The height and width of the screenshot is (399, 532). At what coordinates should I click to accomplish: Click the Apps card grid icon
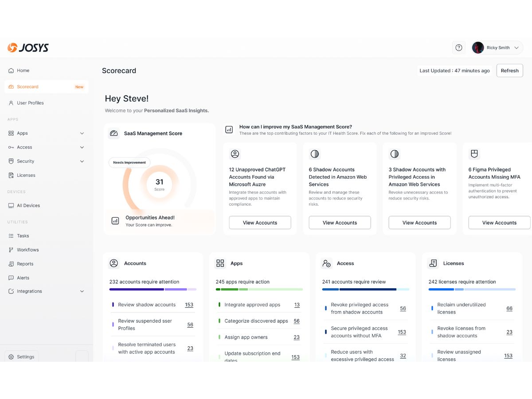(x=220, y=263)
